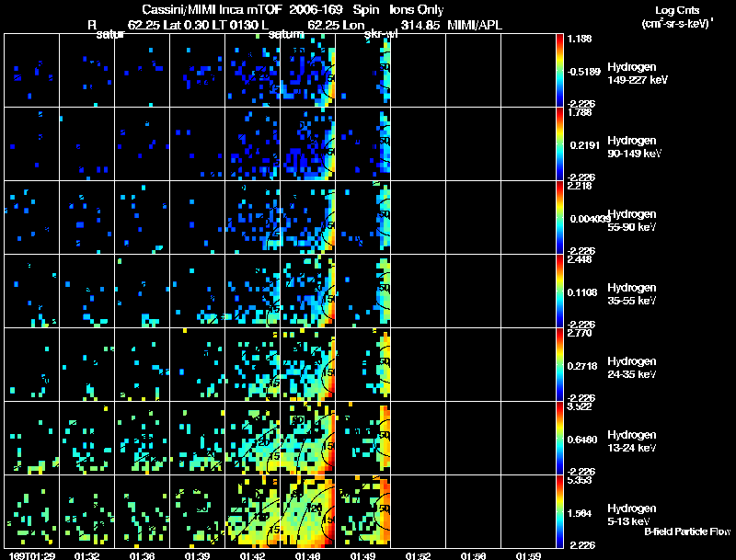Viewport: 736px width, 560px height.
Task: Click the '01:59' time axis label
Action: [x=528, y=556]
